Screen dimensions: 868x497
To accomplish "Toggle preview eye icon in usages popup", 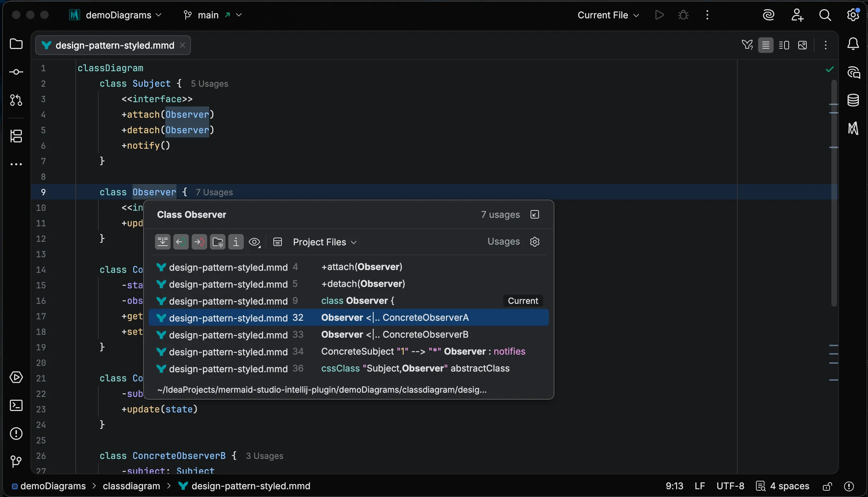I will coord(254,242).
